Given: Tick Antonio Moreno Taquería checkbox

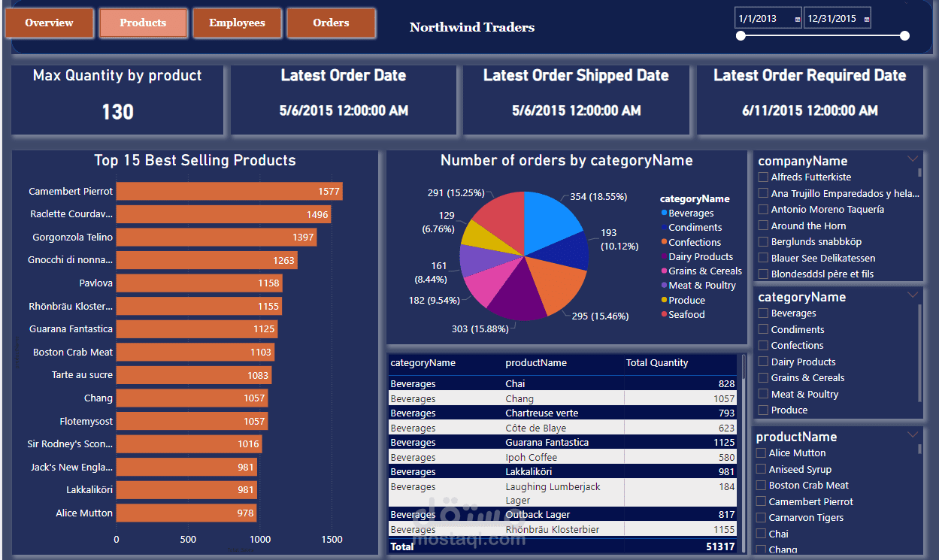Looking at the screenshot, I should click(x=763, y=210).
